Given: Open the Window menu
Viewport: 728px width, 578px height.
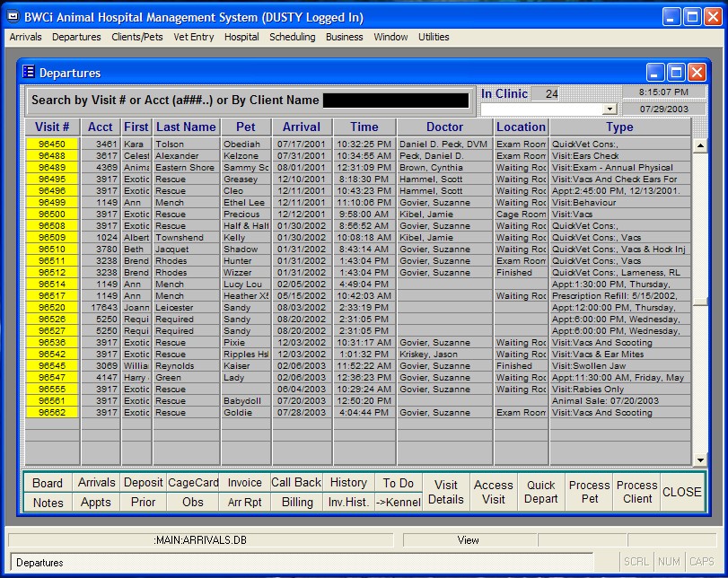Looking at the screenshot, I should (390, 37).
